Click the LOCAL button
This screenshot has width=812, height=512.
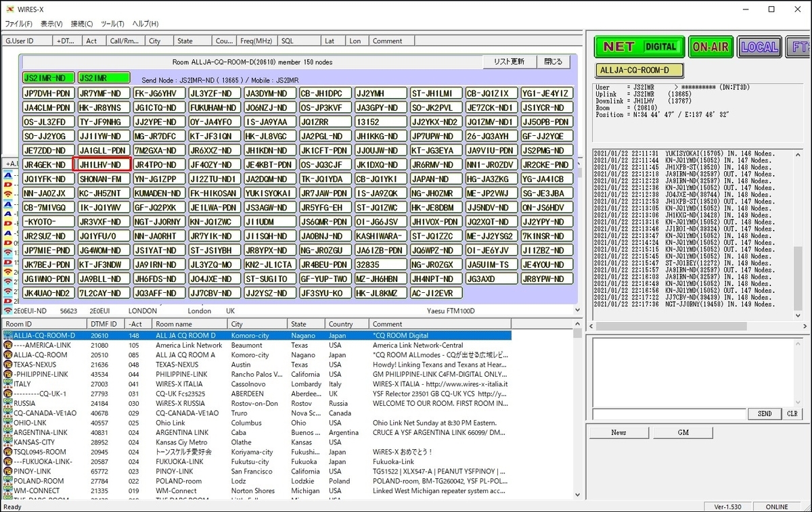(759, 47)
